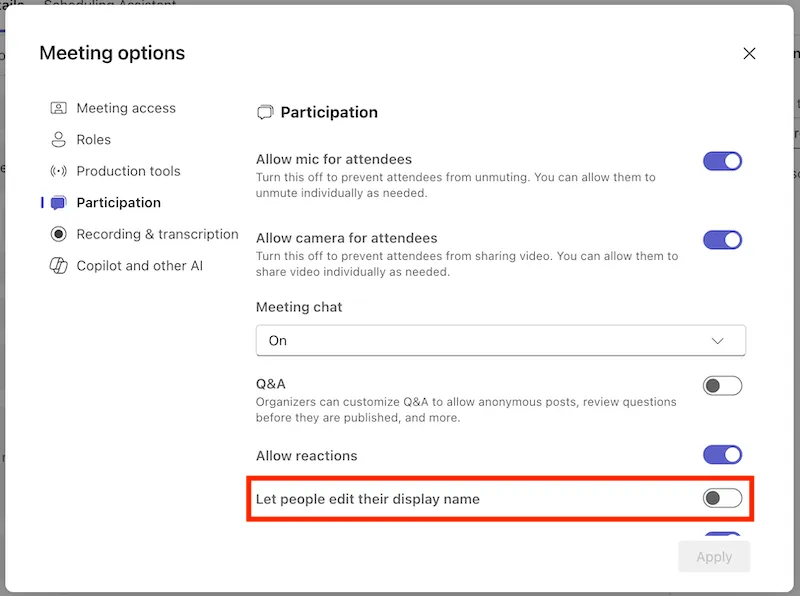Click the Meeting access sidebar icon

pos(58,108)
